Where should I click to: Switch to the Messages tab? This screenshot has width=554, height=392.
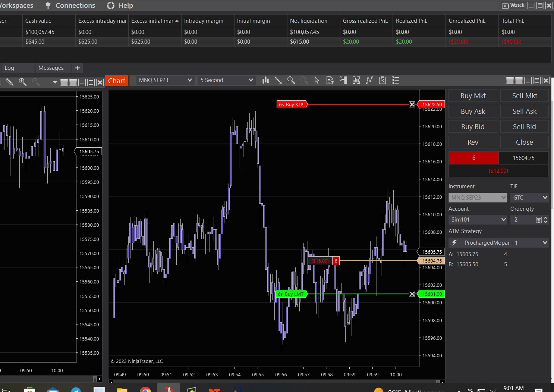click(51, 68)
